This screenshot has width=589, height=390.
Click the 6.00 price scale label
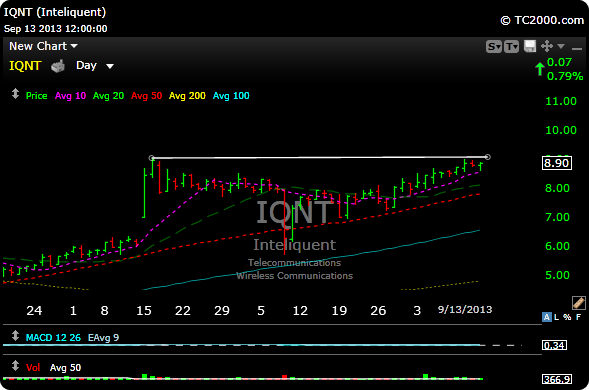[557, 246]
